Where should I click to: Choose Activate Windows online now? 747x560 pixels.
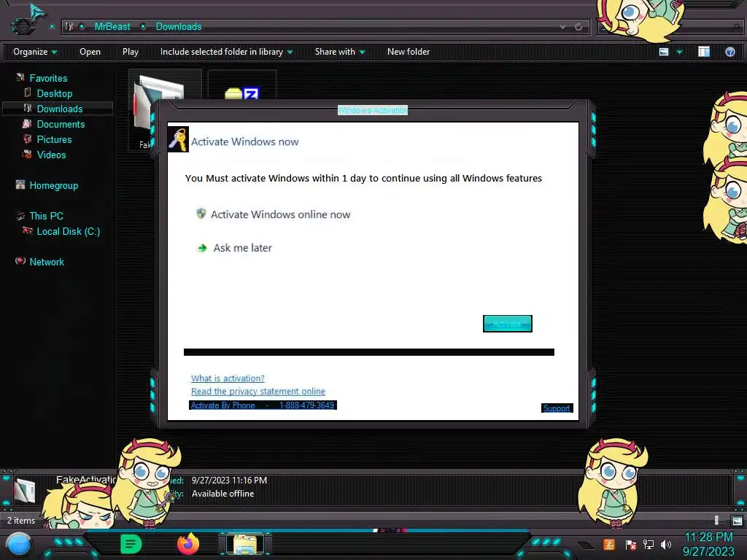(x=280, y=214)
